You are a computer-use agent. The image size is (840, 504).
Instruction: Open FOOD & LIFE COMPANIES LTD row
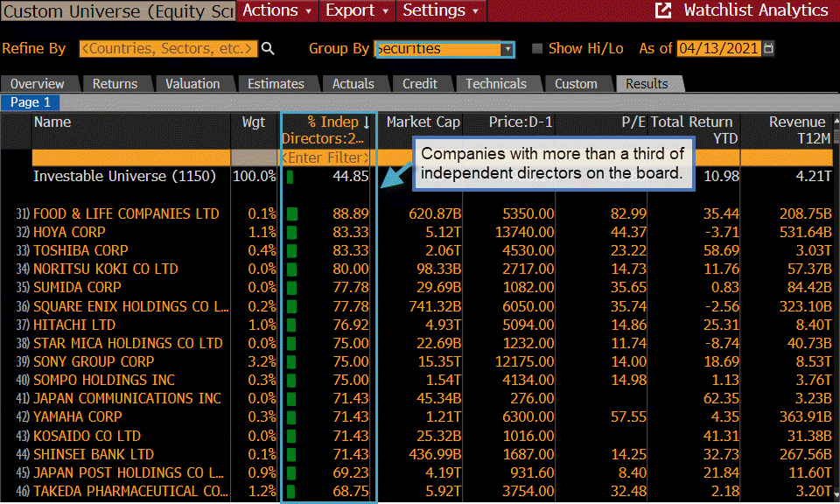(126, 213)
